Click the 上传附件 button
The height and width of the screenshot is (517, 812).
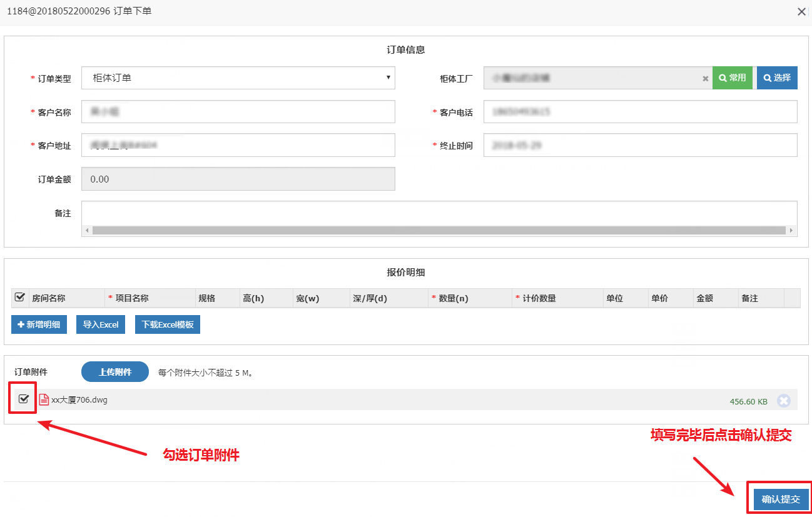pyautogui.click(x=115, y=372)
